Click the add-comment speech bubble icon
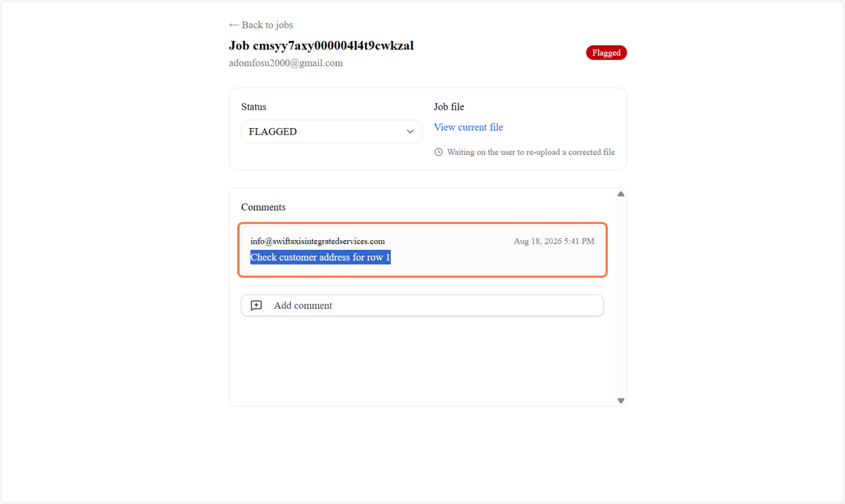The image size is (845, 504). click(256, 305)
